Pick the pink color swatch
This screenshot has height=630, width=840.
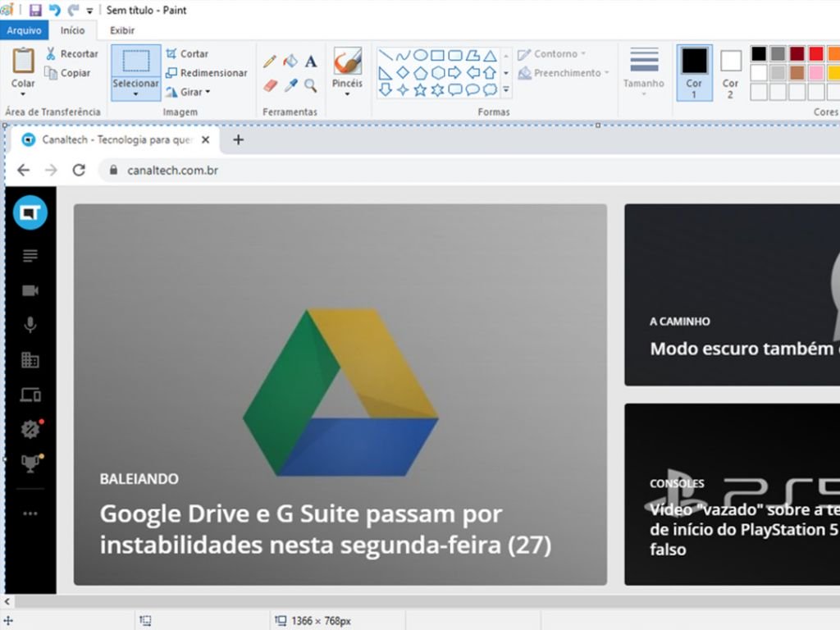tap(816, 72)
